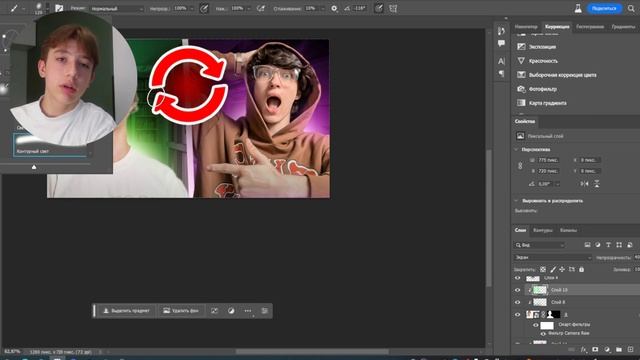Hide the smart object layer with mask
The width and height of the screenshot is (640, 360).
pyautogui.click(x=518, y=314)
